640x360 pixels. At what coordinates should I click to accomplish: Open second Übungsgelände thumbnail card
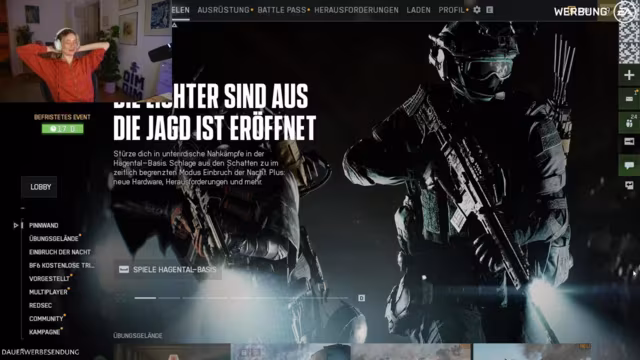pos(291,352)
